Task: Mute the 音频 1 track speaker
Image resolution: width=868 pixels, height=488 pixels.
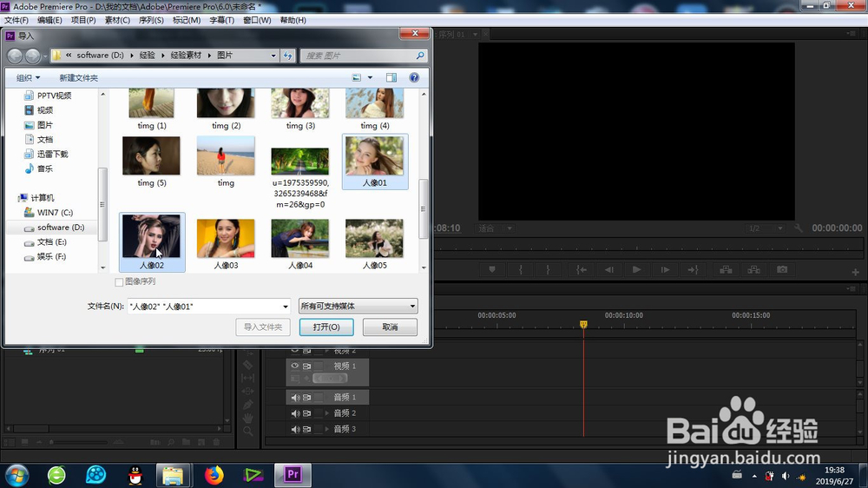Action: pos(295,397)
